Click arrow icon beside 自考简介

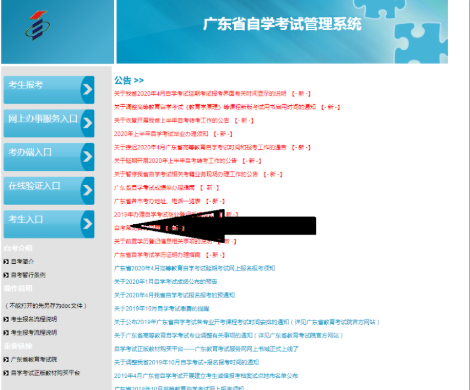tap(6, 262)
